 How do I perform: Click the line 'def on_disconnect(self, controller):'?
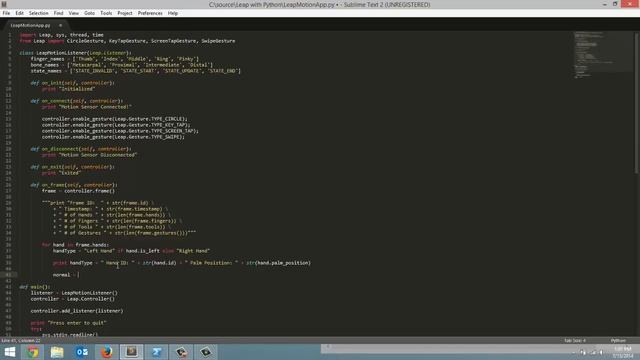[x=81, y=149]
